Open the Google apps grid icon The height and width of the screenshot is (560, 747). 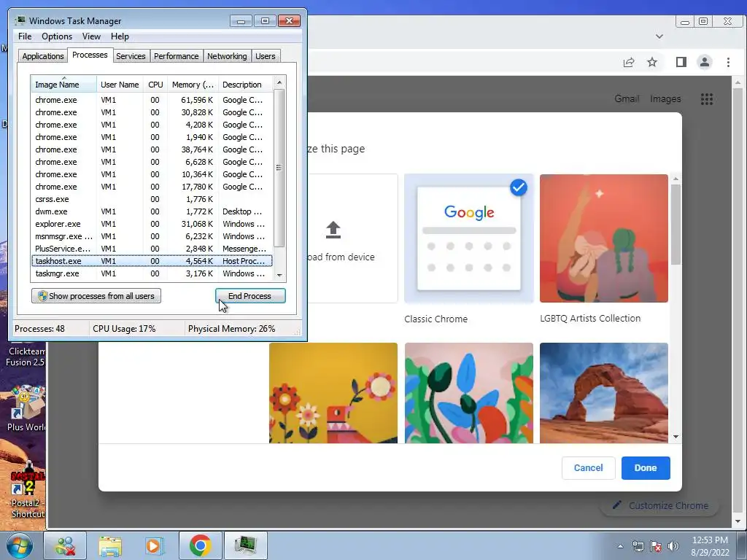pyautogui.click(x=707, y=99)
